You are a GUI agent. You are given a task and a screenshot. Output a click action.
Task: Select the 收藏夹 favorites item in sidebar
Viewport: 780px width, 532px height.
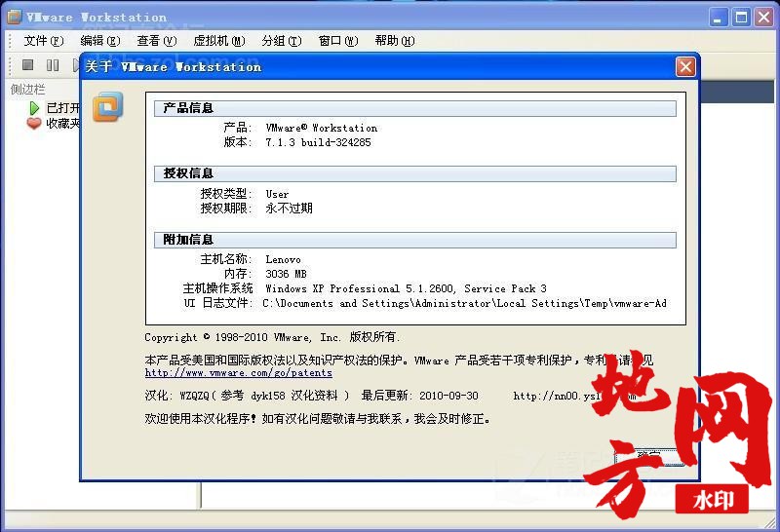(54, 123)
